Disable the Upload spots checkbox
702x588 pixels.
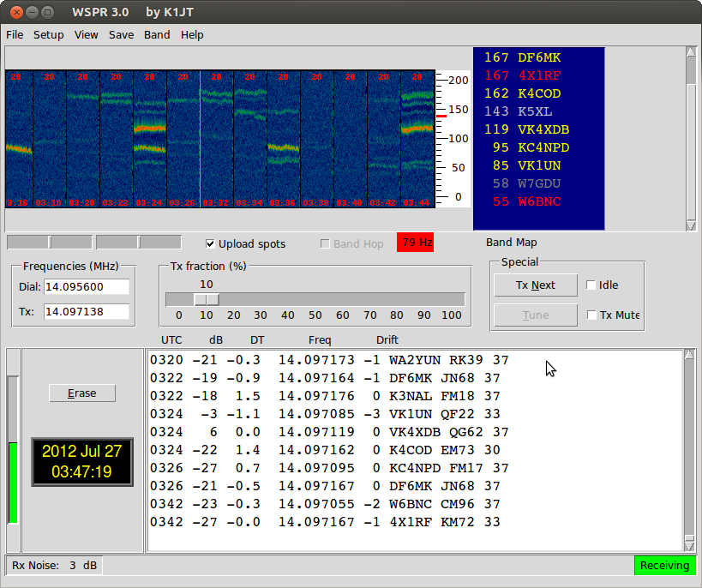[x=211, y=244]
